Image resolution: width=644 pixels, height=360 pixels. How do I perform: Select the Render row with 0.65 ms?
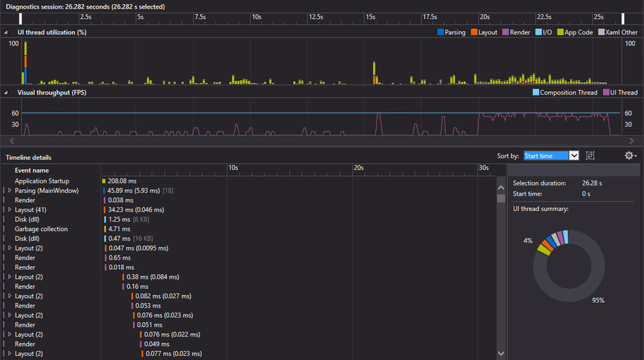(x=250, y=257)
